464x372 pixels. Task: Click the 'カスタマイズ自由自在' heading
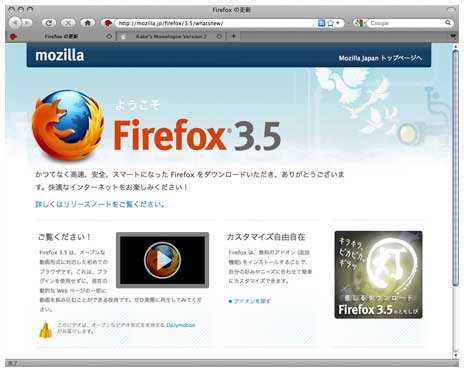[x=266, y=237]
